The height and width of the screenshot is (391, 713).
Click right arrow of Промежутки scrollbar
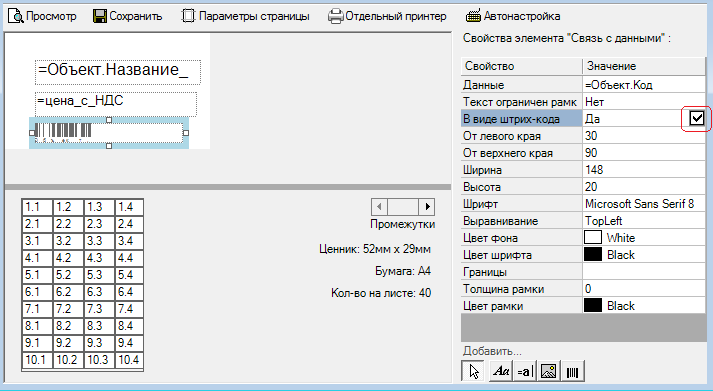click(x=427, y=207)
